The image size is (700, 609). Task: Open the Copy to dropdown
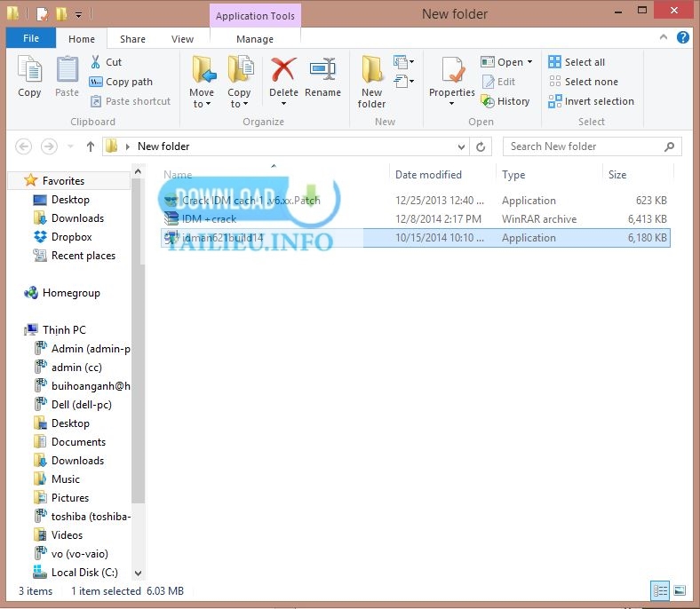(x=239, y=82)
